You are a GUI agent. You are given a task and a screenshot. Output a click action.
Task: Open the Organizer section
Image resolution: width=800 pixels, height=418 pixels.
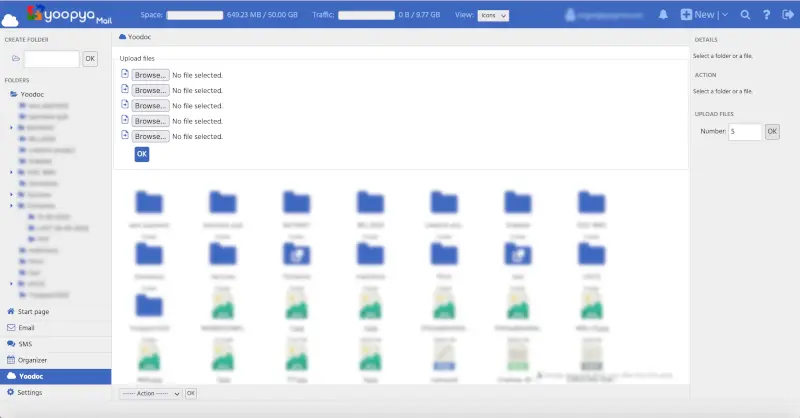(x=32, y=360)
